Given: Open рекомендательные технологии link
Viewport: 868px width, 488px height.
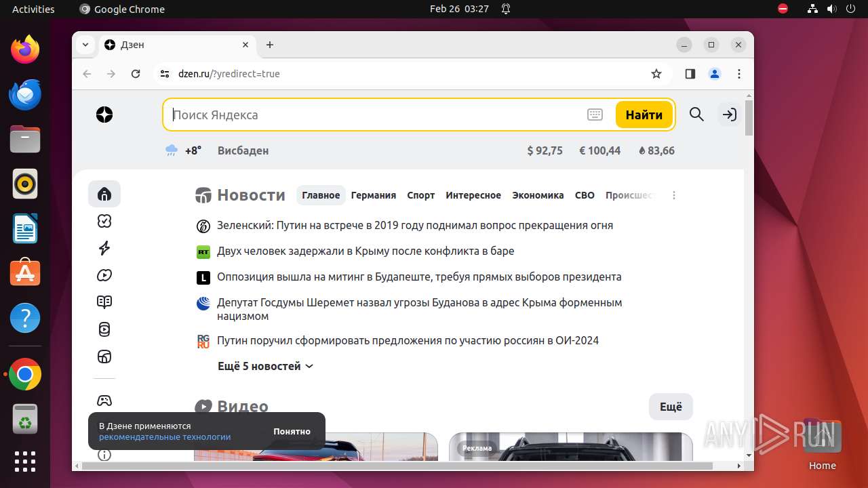Looking at the screenshot, I should (x=165, y=437).
